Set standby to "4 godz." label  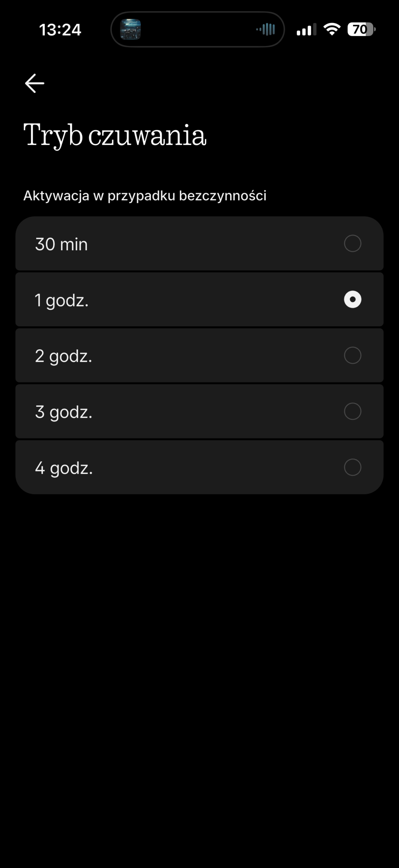pos(64,468)
